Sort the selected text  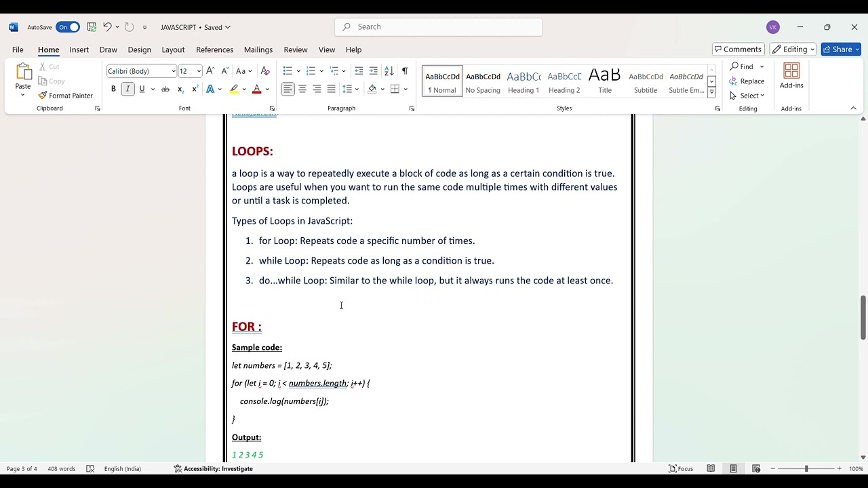tap(389, 71)
